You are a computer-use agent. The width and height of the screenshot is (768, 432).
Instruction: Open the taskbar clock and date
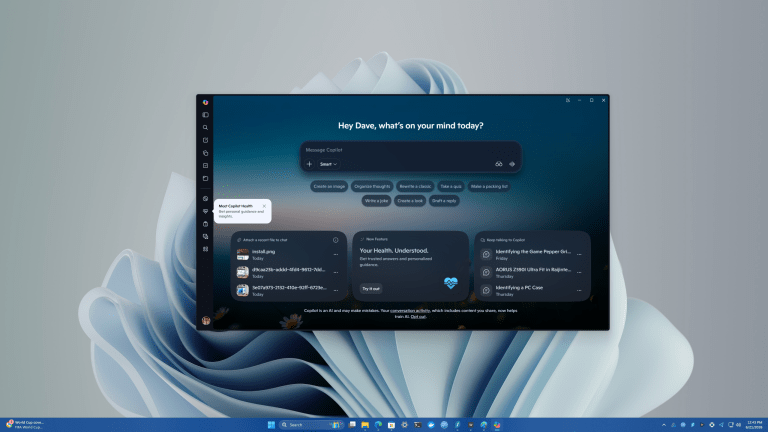coord(754,425)
